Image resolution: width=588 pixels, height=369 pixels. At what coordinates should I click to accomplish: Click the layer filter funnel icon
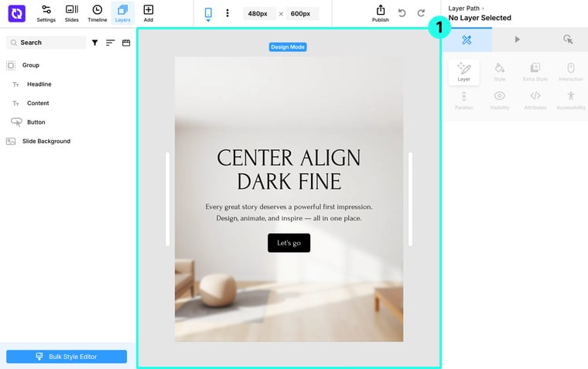tap(95, 43)
